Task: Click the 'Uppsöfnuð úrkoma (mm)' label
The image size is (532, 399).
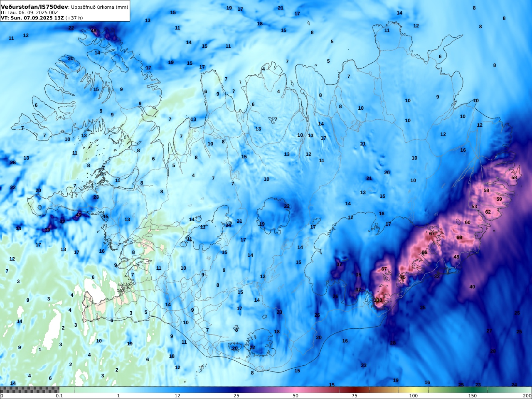Action: tap(99, 7)
